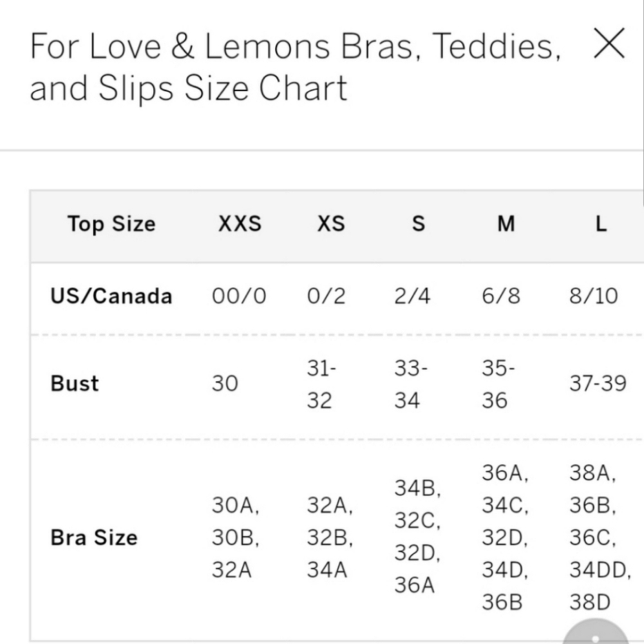
Task: Click the 00/0 US size cell
Action: 239,296
